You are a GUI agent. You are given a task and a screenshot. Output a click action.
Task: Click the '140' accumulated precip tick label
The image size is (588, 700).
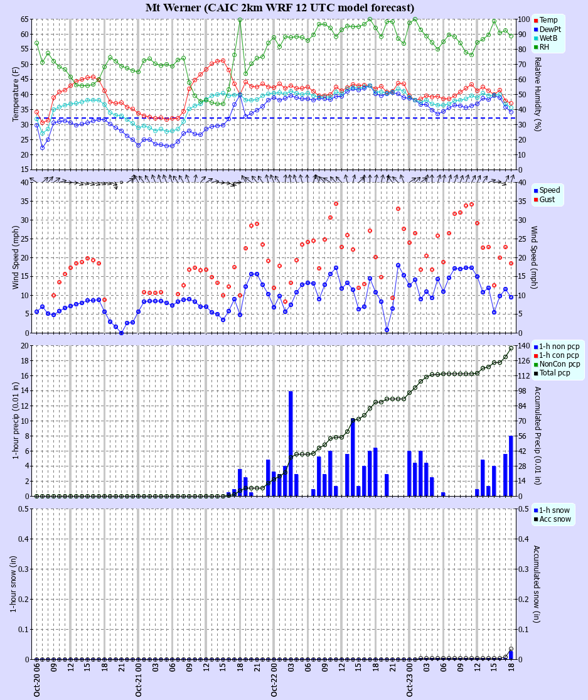click(x=524, y=346)
